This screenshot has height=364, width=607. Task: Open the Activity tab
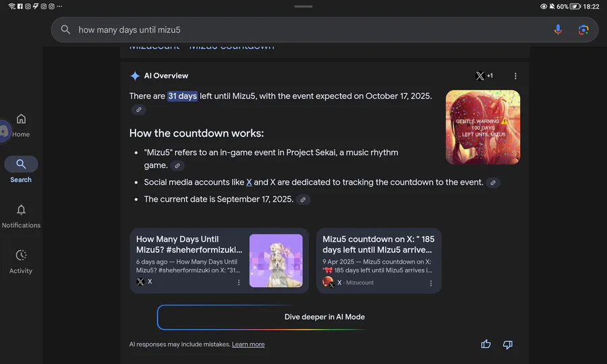pos(21,262)
